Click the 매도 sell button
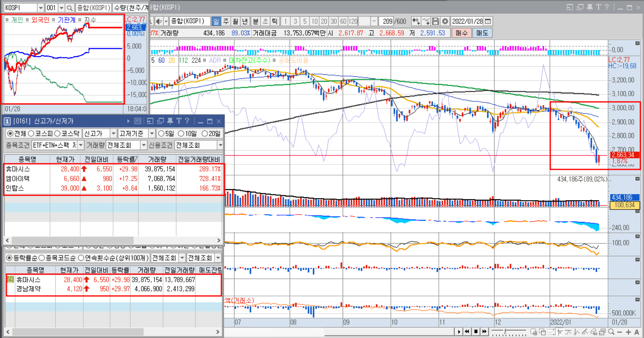This screenshot has width=644, height=338. tap(482, 33)
